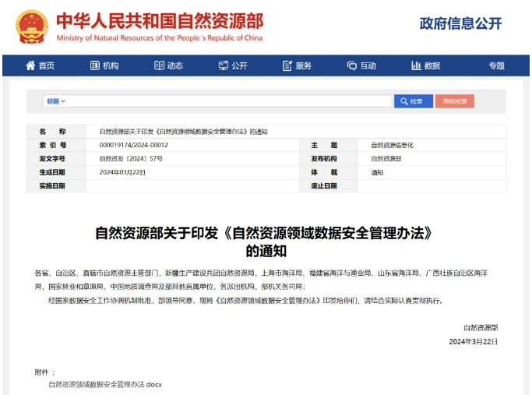Click the 政府信息公开 header text
The width and height of the screenshot is (532, 395).
pos(460,23)
